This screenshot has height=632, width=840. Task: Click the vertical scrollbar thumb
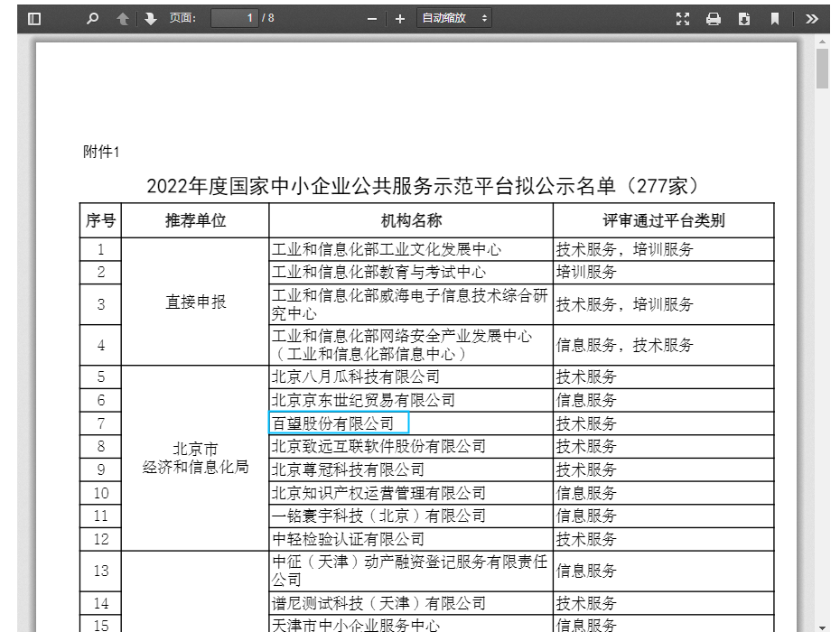coord(822,69)
